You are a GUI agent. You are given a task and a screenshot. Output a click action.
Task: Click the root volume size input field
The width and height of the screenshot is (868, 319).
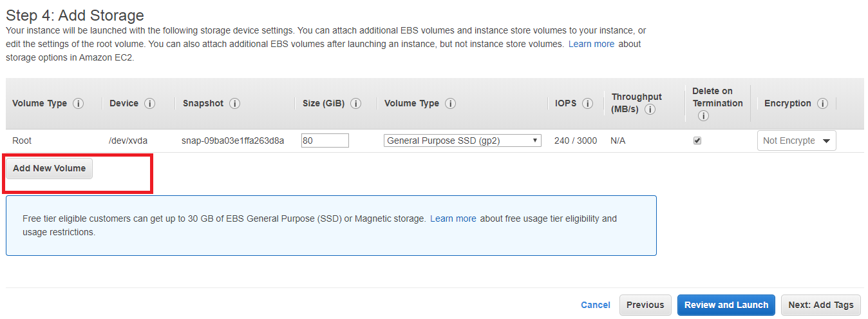[x=325, y=140]
